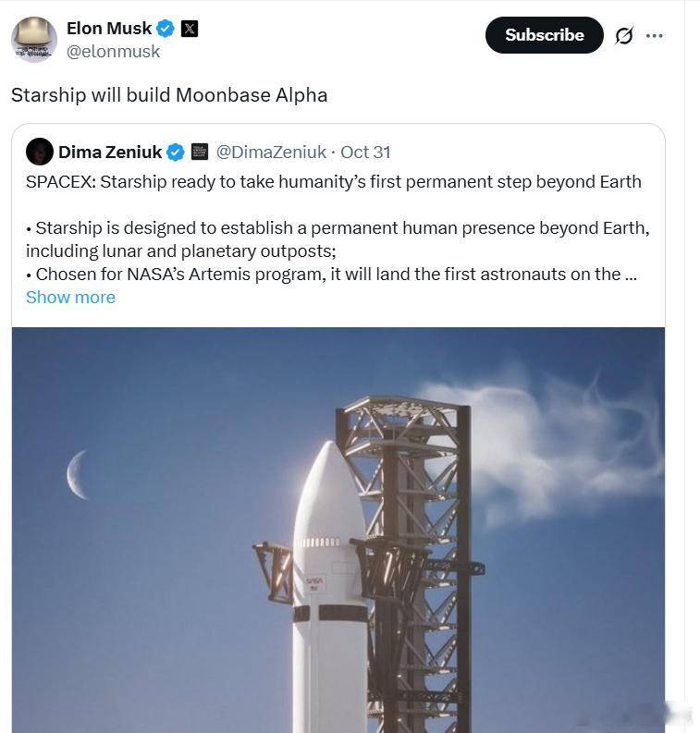The width and height of the screenshot is (700, 733).
Task: Click the X affiliation badge next to Elon Musk
Action: coord(190,29)
